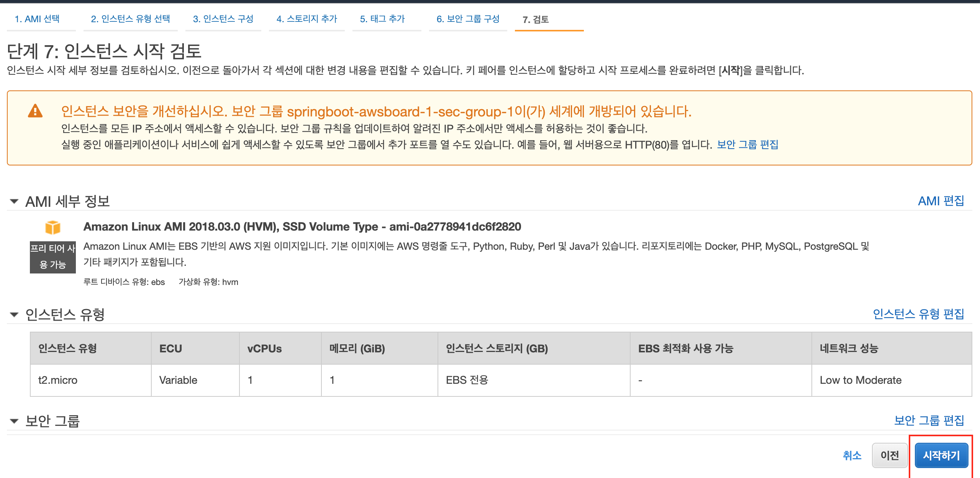Go to the 1. AMI 선택 tab
Screen dimensions: 980x478
[x=37, y=19]
